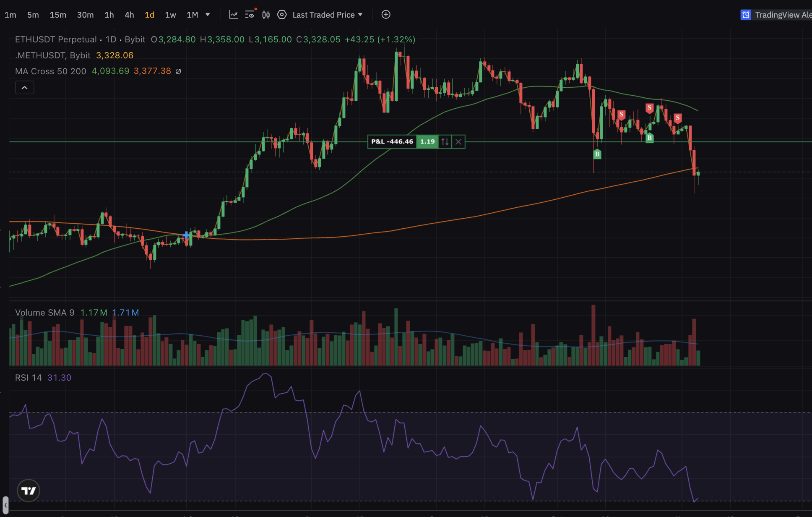The width and height of the screenshot is (812, 517).
Task: Click the RSI 14 indicator label
Action: pyautogui.click(x=29, y=378)
